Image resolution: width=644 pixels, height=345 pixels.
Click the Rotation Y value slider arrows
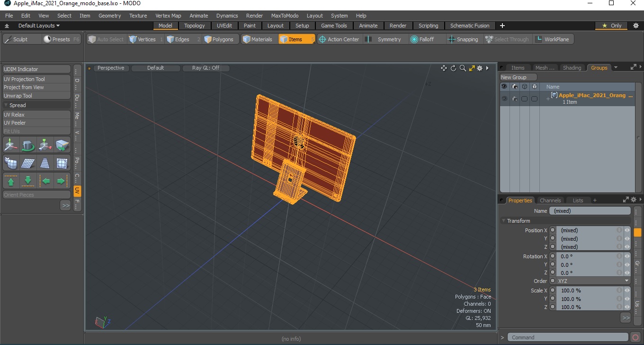(627, 264)
